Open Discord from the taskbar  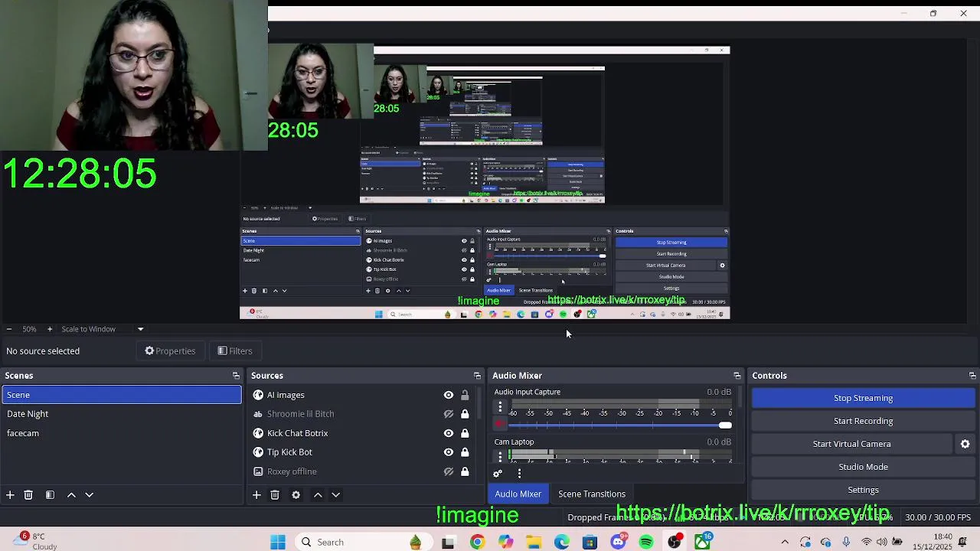619,542
